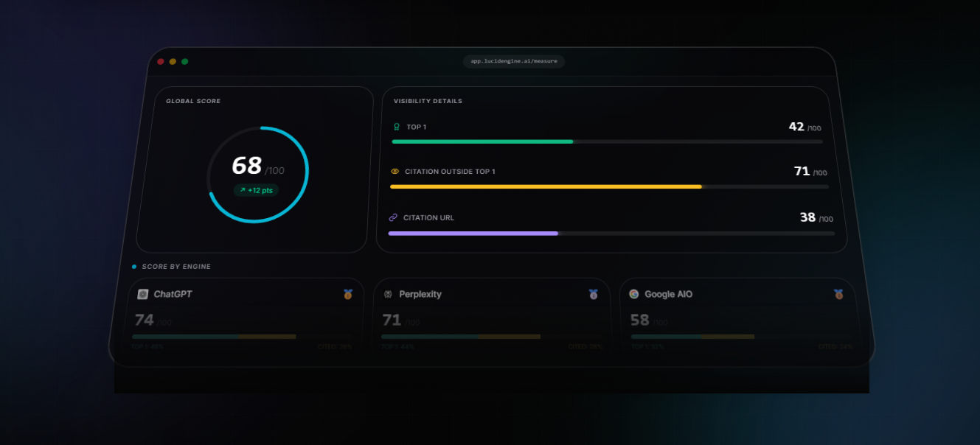980x445 pixels.
Task: Click the cyan circular global score gauge
Action: coord(257,174)
